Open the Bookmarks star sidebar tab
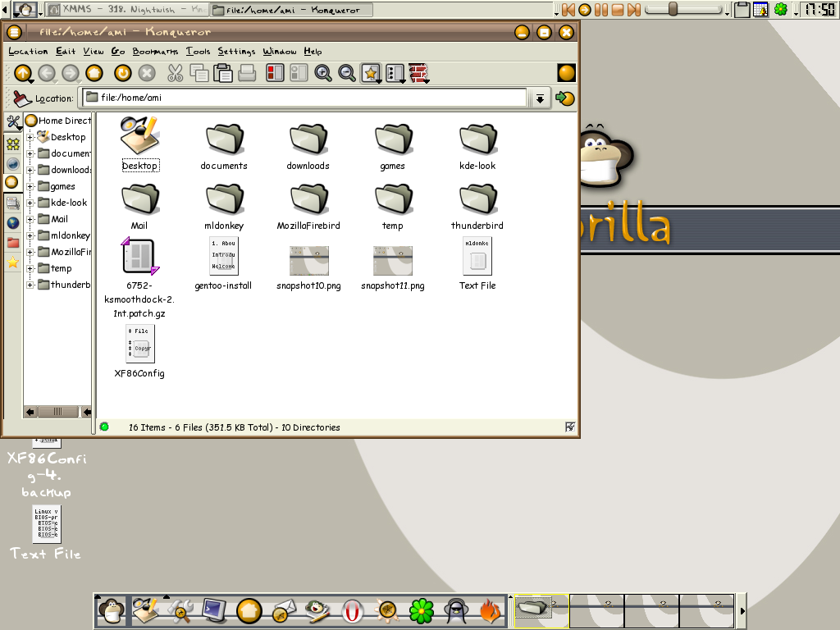 (13, 144)
